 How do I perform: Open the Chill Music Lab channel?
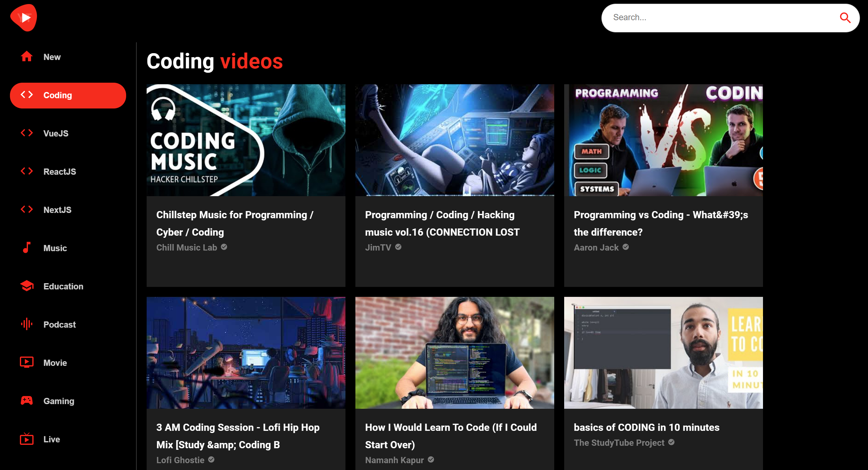(x=187, y=247)
